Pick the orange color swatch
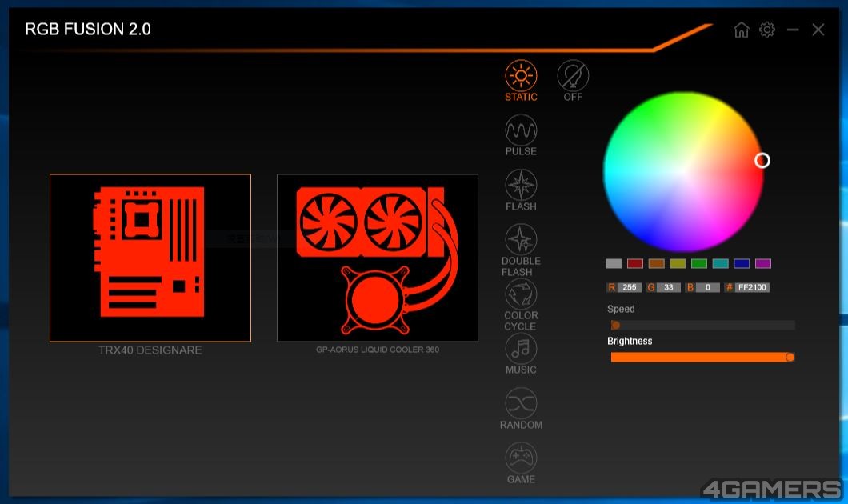Viewport: 848px width, 504px height. (x=656, y=263)
